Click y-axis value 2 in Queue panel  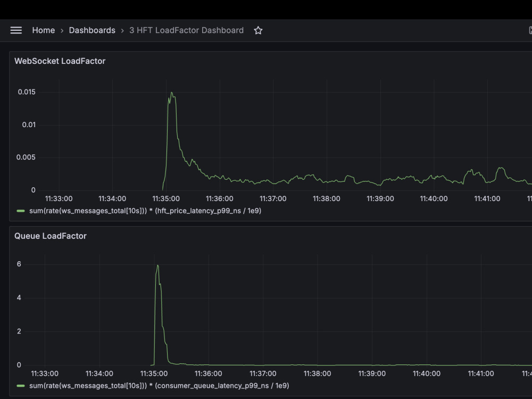pyautogui.click(x=19, y=331)
